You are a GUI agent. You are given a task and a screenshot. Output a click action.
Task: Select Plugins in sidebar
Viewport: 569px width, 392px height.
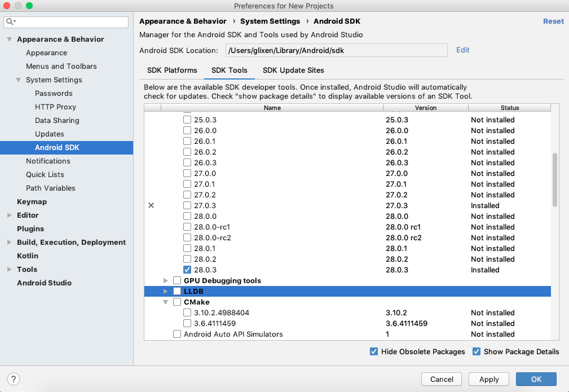coord(30,228)
